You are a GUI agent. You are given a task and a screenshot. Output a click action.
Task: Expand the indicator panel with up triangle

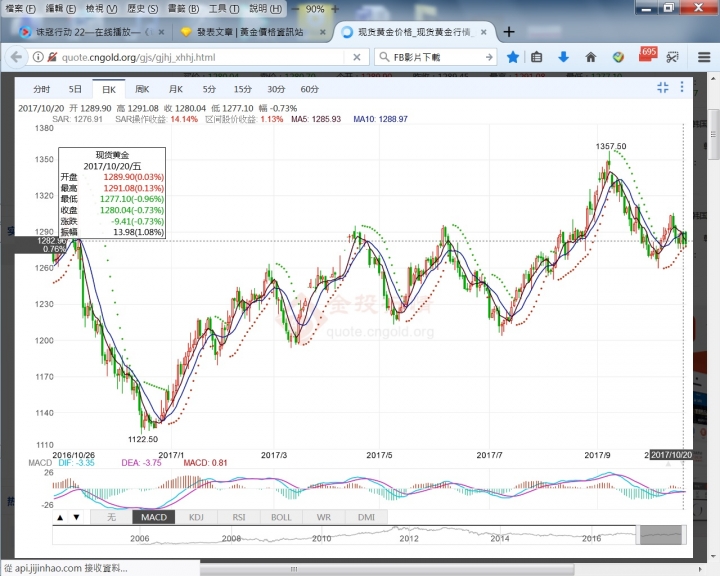tap(59, 517)
